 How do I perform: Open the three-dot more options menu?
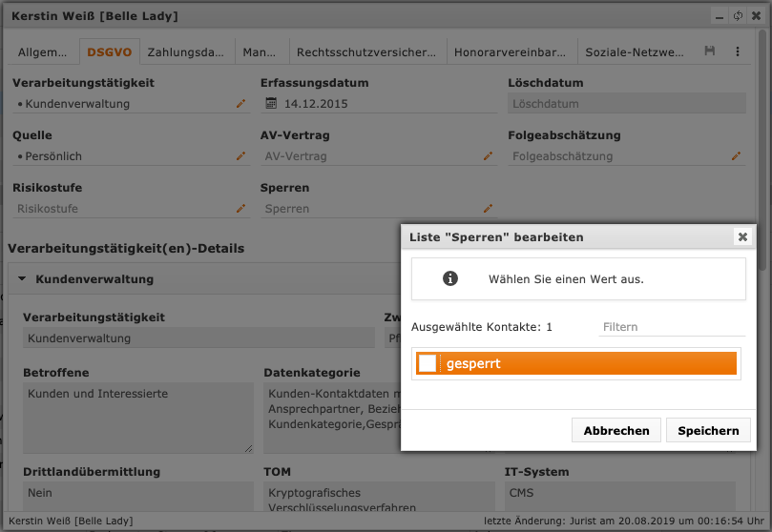(738, 51)
